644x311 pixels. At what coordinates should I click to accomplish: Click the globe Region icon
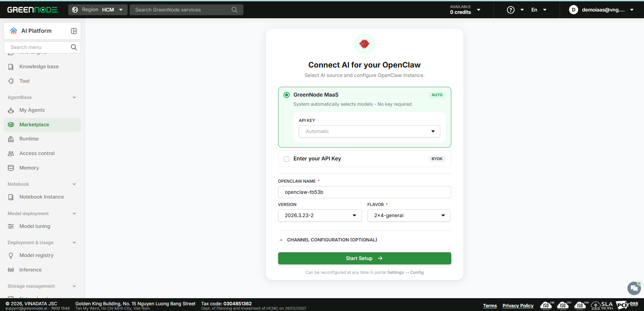tap(75, 10)
